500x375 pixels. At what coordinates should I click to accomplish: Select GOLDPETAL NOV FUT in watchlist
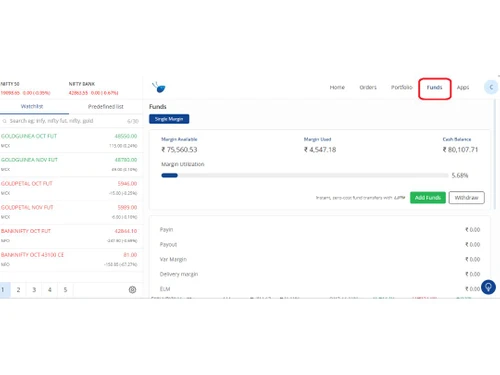(x=70, y=212)
